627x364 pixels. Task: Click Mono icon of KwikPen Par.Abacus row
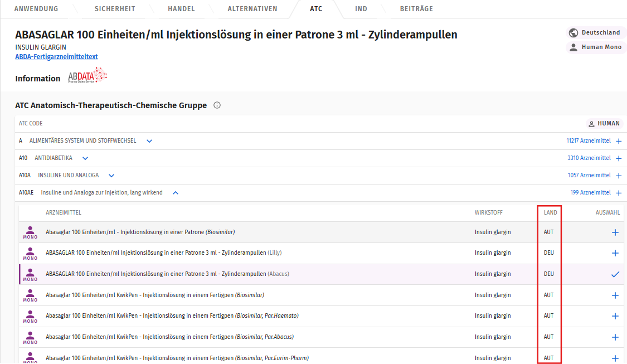30,338
